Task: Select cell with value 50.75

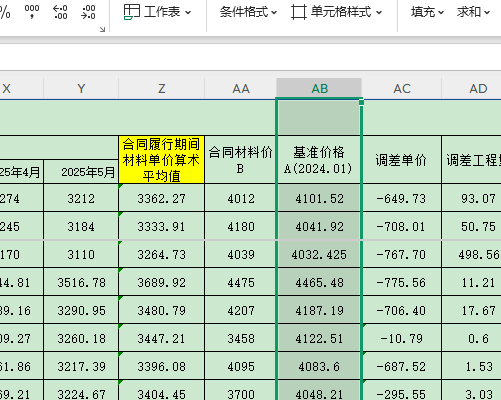Action: point(472,226)
